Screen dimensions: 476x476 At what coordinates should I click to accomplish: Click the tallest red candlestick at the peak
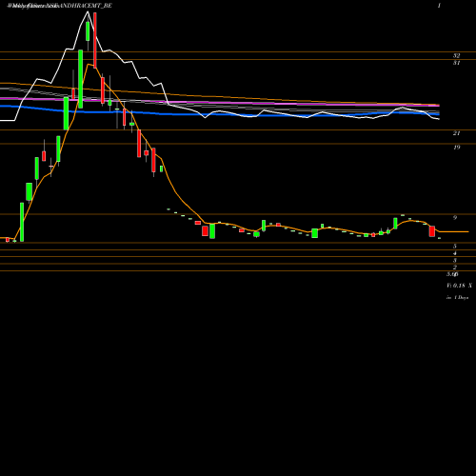95,40
